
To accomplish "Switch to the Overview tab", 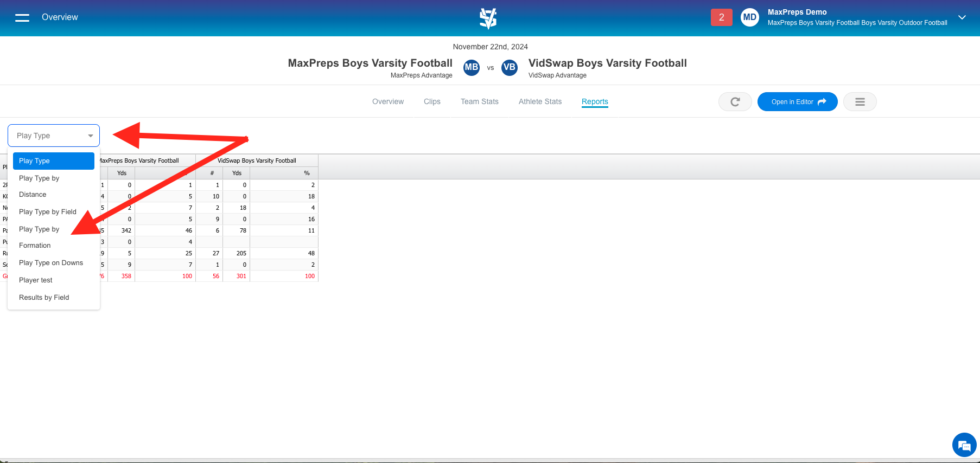I will [388, 101].
